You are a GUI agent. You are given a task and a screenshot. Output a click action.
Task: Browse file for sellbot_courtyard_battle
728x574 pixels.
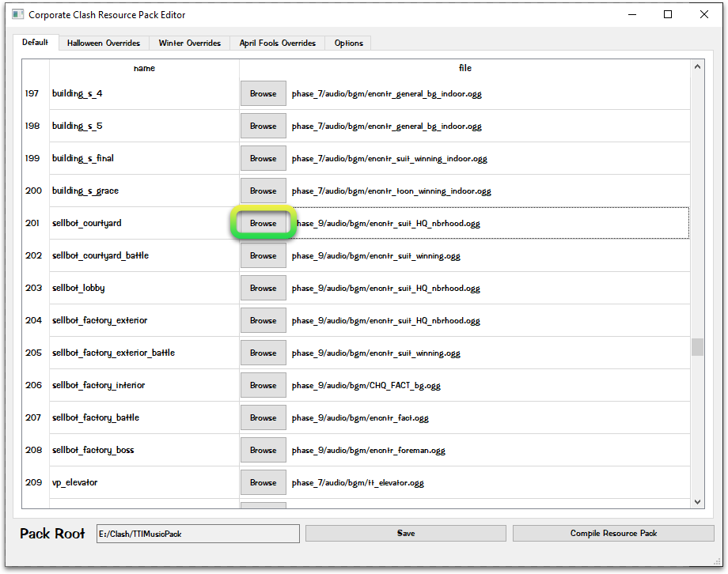point(264,255)
